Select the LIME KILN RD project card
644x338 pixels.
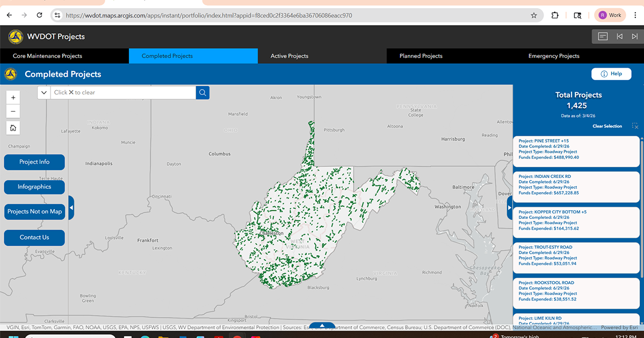pyautogui.click(x=576, y=320)
